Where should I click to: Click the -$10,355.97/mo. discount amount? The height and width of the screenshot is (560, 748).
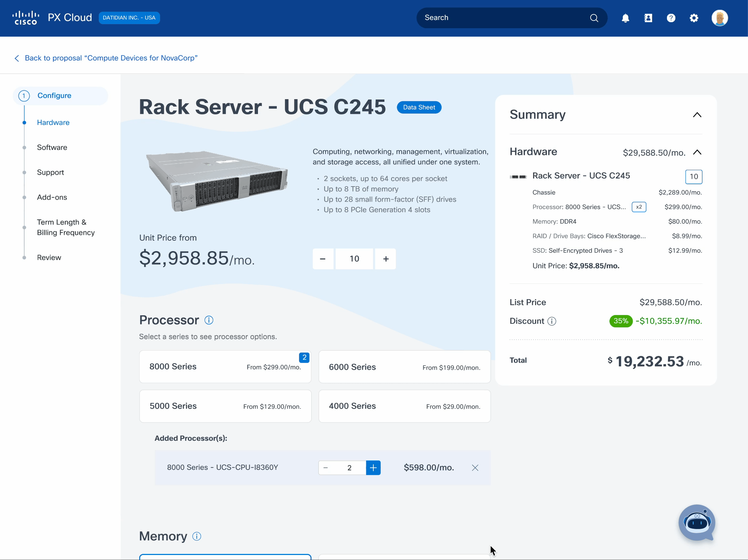coord(669,321)
